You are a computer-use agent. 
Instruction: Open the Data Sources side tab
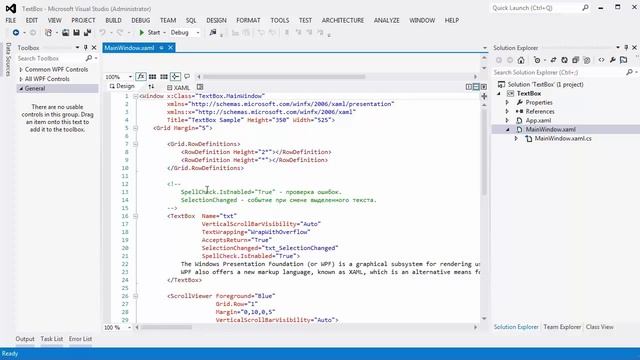[x=8, y=59]
